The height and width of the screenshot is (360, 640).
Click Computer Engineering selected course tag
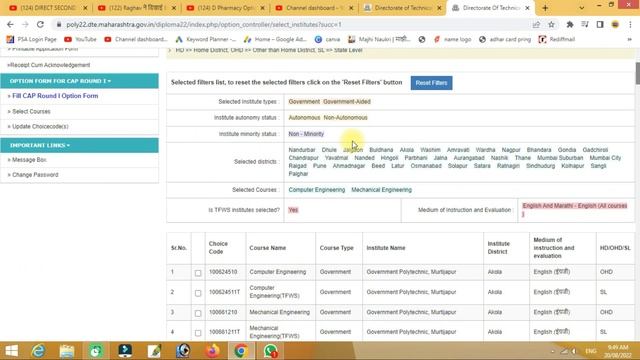[317, 190]
